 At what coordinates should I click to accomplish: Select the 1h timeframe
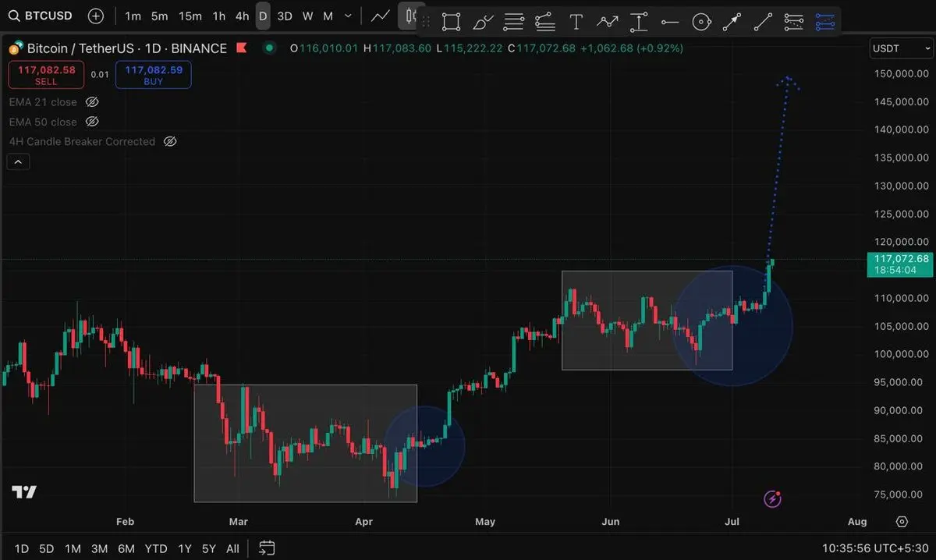point(219,16)
